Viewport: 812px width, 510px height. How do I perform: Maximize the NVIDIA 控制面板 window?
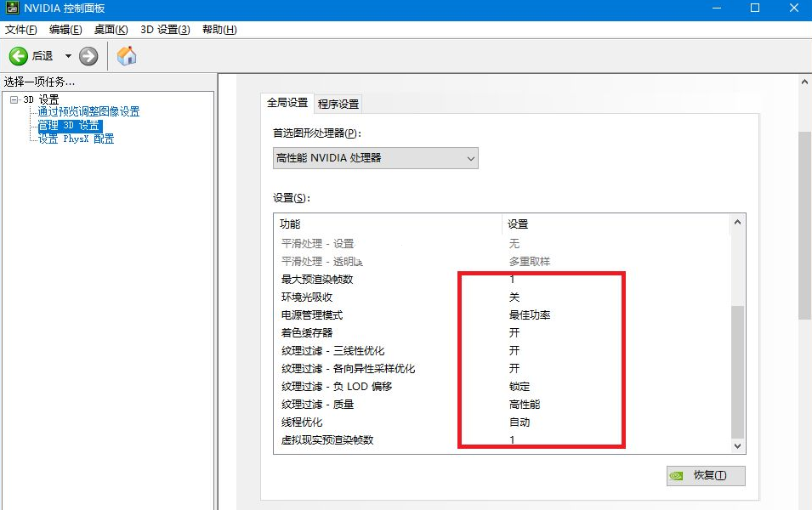pos(755,8)
